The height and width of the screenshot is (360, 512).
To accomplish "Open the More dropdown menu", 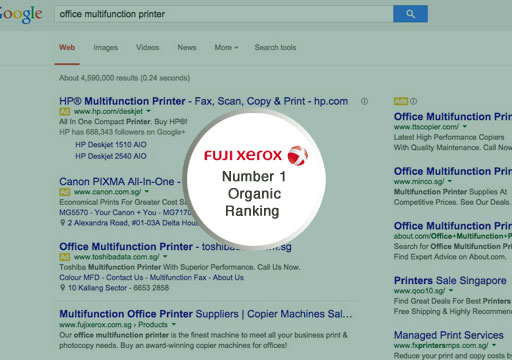I will coord(226,47).
